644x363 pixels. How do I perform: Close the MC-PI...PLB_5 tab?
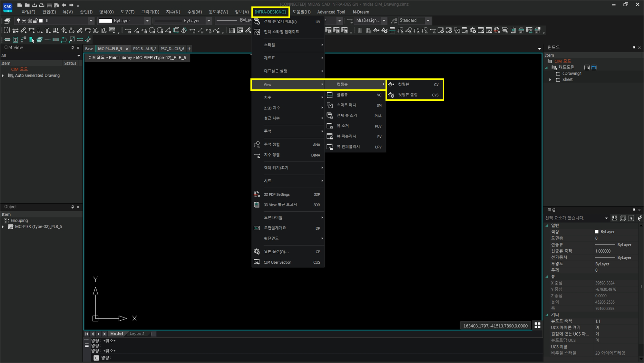click(x=127, y=49)
